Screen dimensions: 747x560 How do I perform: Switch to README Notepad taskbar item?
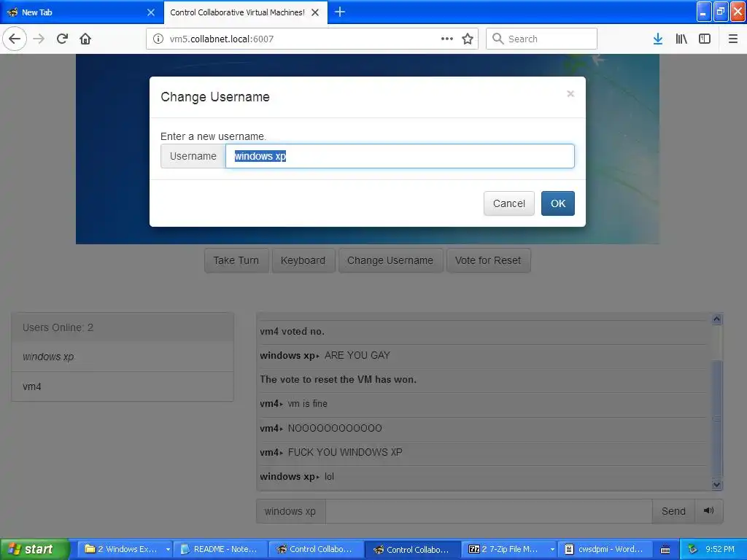coord(220,549)
